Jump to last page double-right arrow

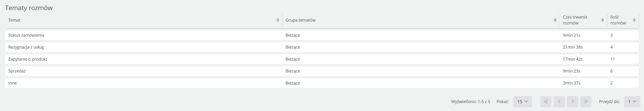[x=586, y=102]
